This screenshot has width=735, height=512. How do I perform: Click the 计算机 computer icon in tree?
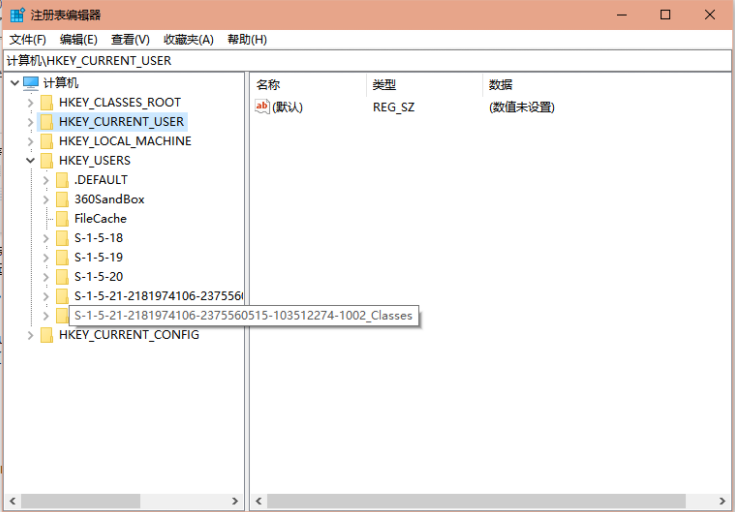click(x=31, y=83)
